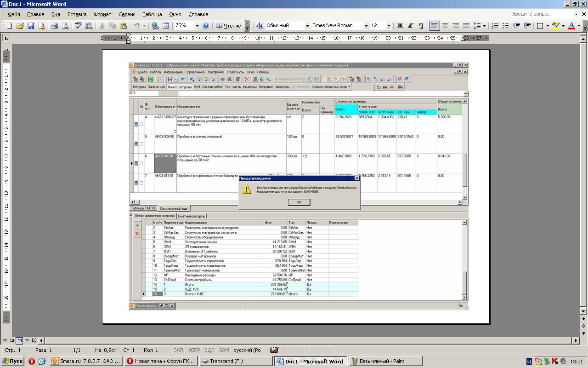Open a file with the folder icon
The width and height of the screenshot is (588, 368).
pyautogui.click(x=20, y=26)
